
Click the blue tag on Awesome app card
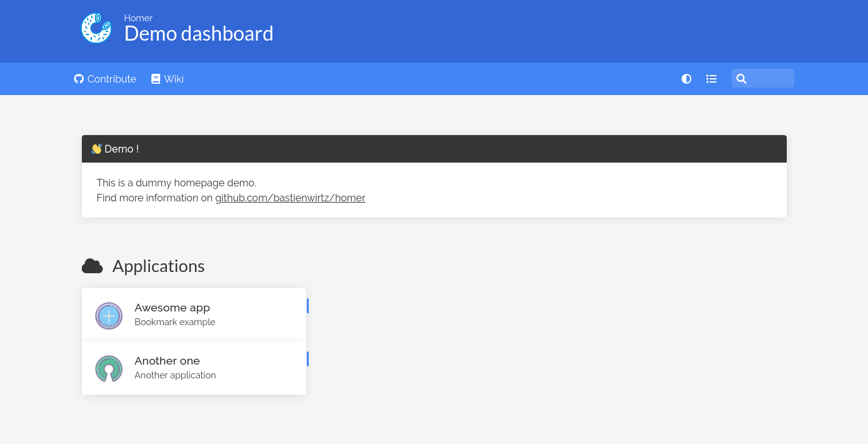coord(307,306)
